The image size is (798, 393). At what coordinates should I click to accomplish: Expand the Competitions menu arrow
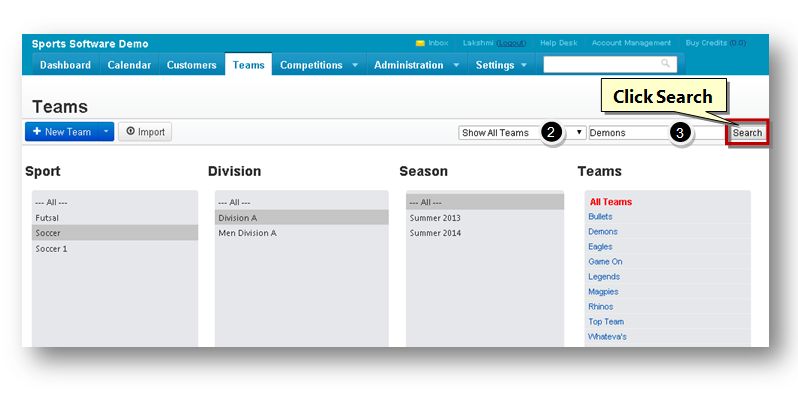[x=355, y=65]
